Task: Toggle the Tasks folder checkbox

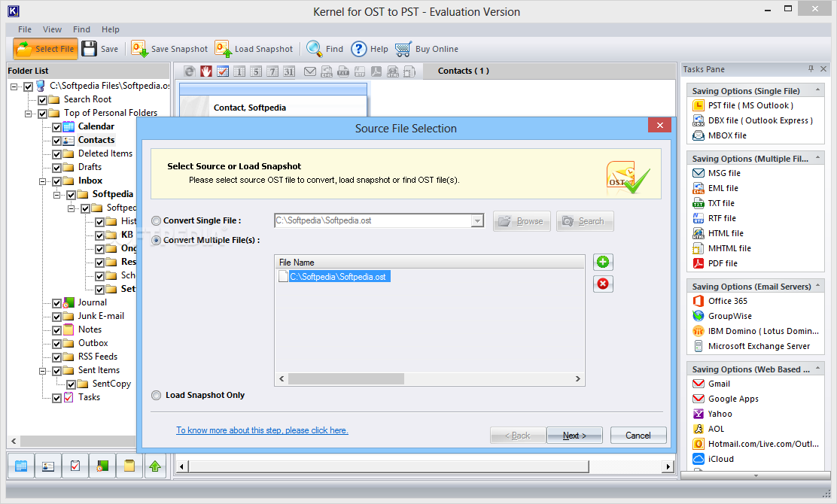Action: tap(56, 398)
